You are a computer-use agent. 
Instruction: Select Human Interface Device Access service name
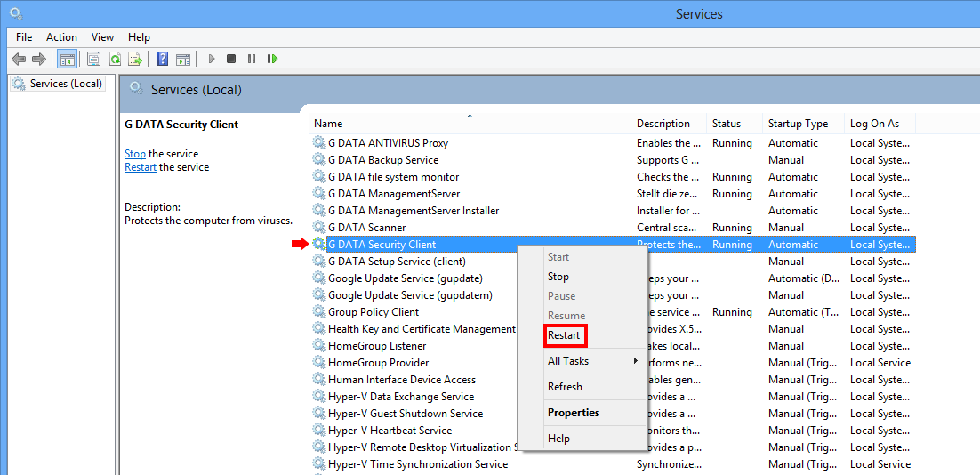click(402, 379)
